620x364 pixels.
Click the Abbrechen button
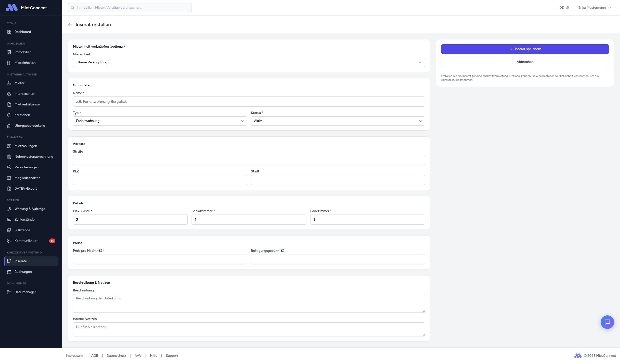point(525,62)
